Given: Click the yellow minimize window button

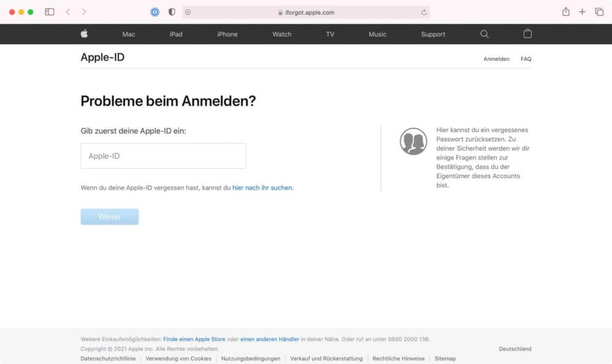Looking at the screenshot, I should point(21,12).
